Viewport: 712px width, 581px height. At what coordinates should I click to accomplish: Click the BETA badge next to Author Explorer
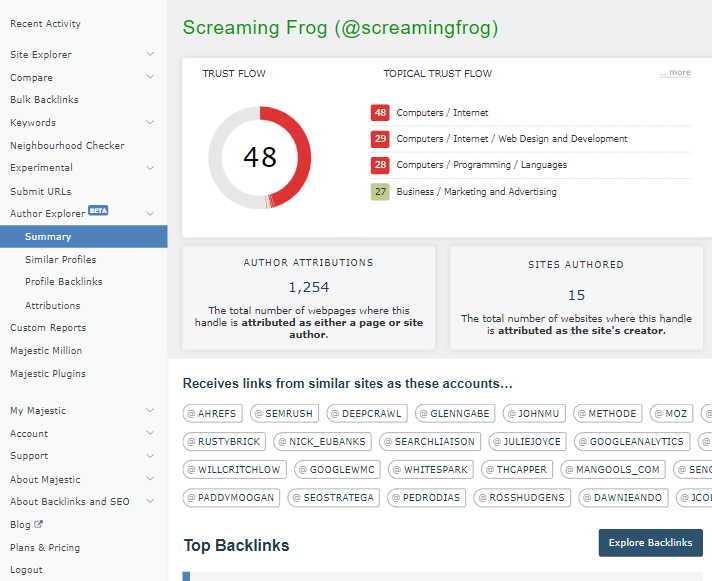pyautogui.click(x=98, y=211)
